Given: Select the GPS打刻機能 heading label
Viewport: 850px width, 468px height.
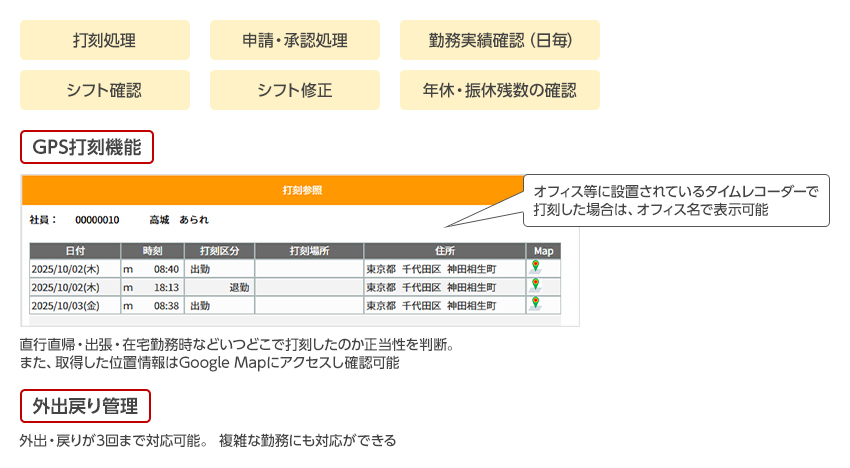Looking at the screenshot, I should click(87, 147).
